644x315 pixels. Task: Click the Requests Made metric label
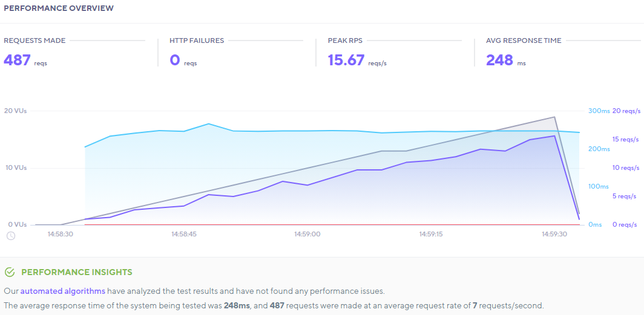(34, 41)
